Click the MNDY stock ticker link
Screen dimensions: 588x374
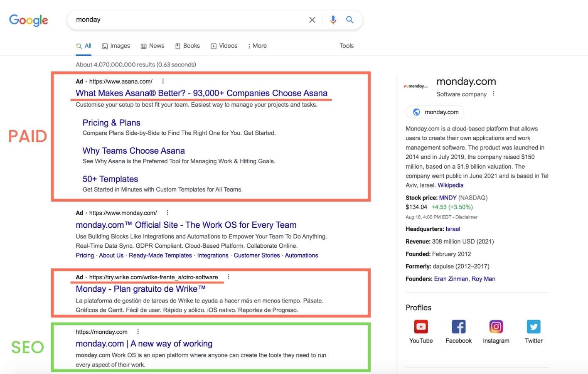click(448, 198)
